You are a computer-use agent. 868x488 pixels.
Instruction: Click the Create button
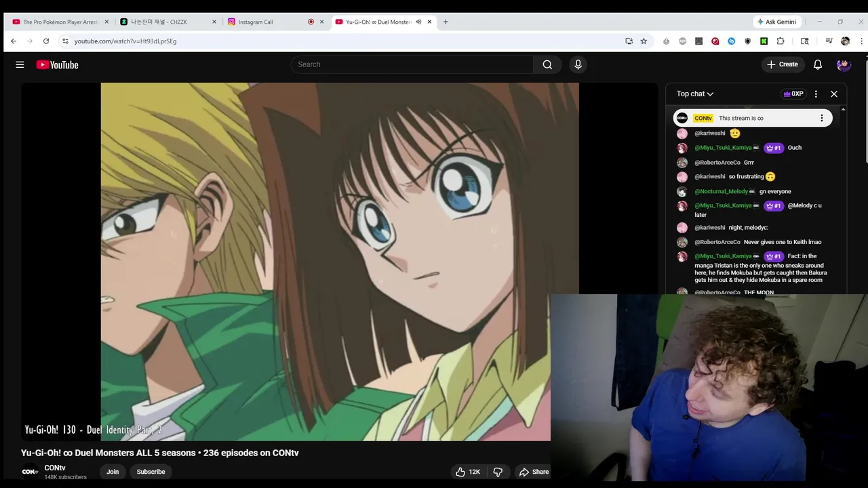click(782, 64)
